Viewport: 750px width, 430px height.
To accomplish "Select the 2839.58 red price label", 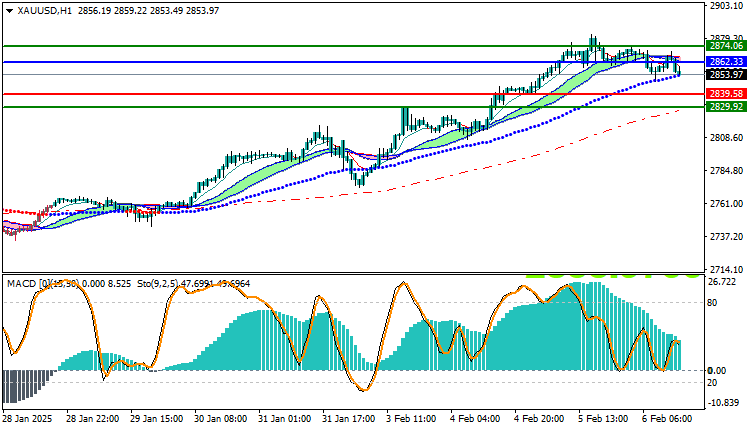I will coord(726,94).
